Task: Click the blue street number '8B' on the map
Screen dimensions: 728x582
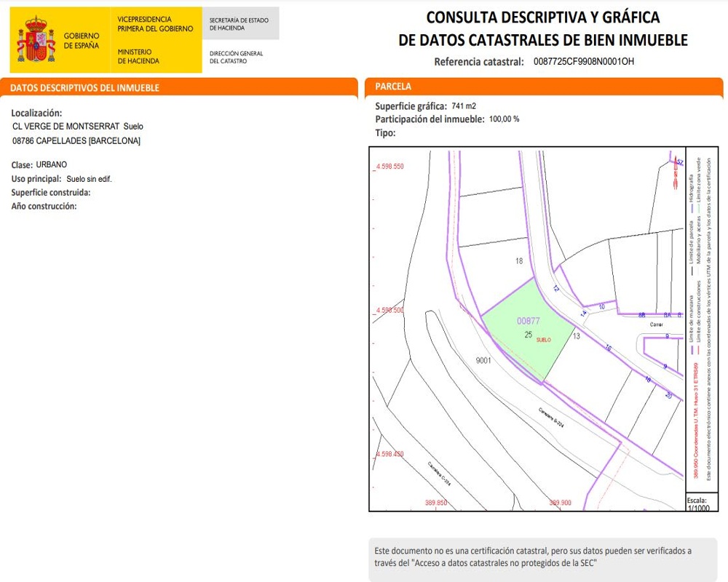Action: 641,315
